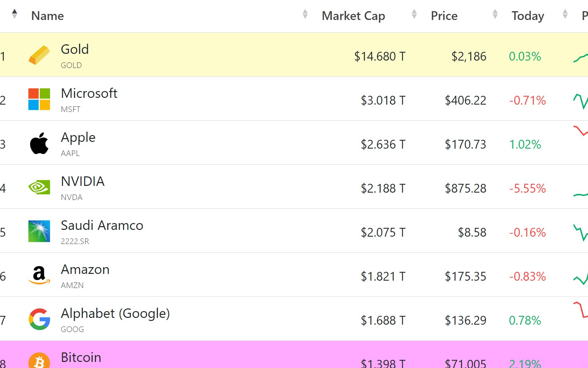Viewport: 588px width, 368px height.
Task: Click the GOOG ticker symbol
Action: click(x=72, y=329)
